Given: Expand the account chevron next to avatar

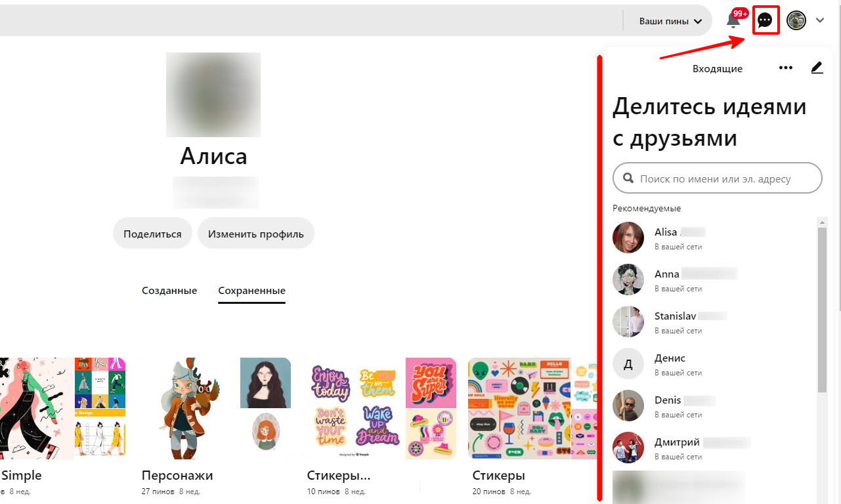Looking at the screenshot, I should click(x=820, y=20).
